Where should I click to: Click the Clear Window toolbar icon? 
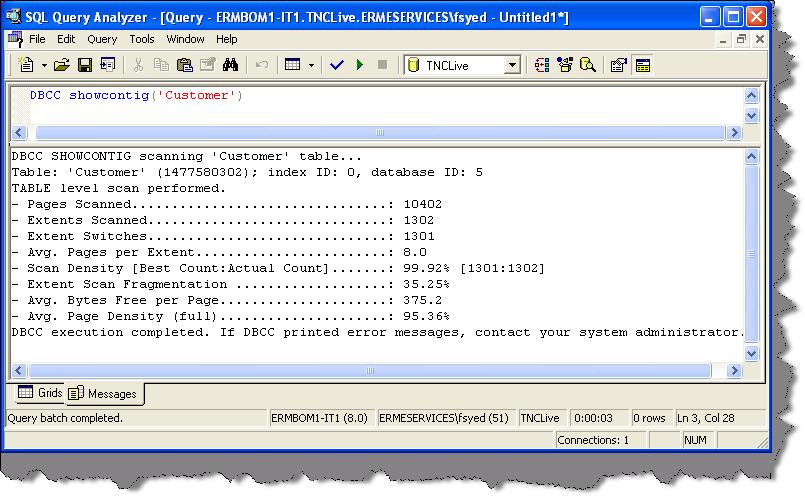[x=207, y=65]
